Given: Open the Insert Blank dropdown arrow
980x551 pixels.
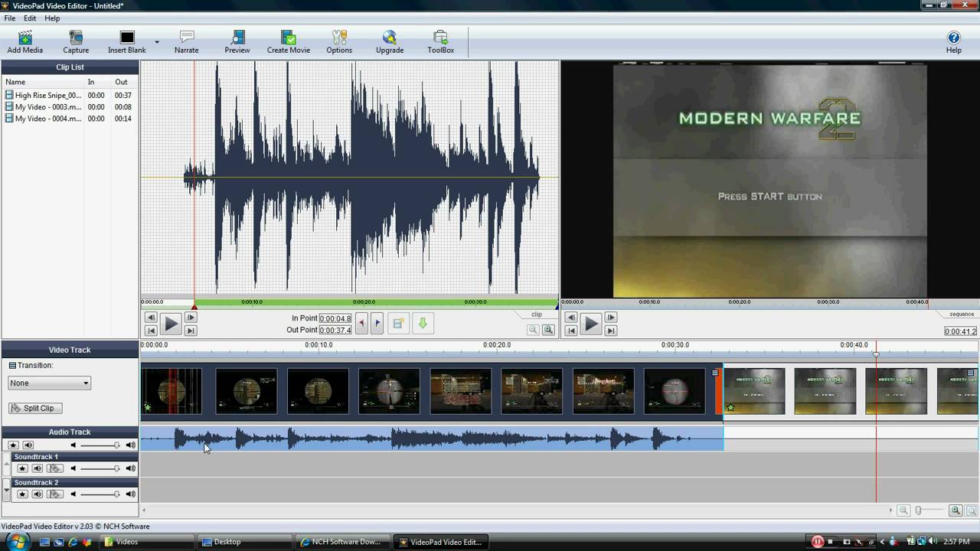Looking at the screenshot, I should click(157, 42).
